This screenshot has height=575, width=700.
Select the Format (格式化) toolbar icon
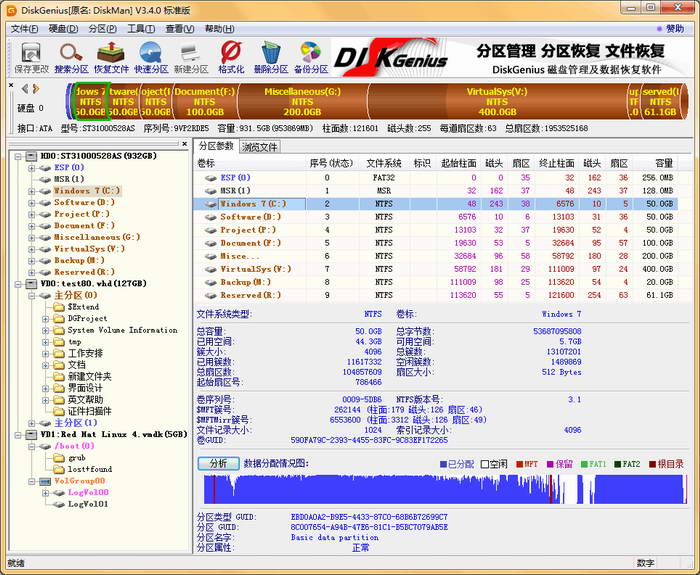pos(231,58)
